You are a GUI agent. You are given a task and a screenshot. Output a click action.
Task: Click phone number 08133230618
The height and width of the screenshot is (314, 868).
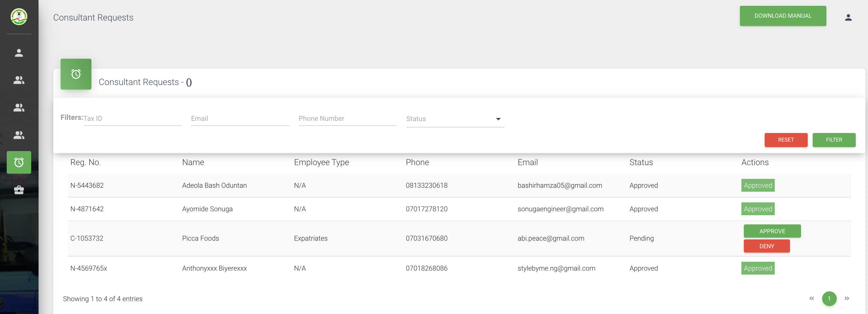coord(427,185)
